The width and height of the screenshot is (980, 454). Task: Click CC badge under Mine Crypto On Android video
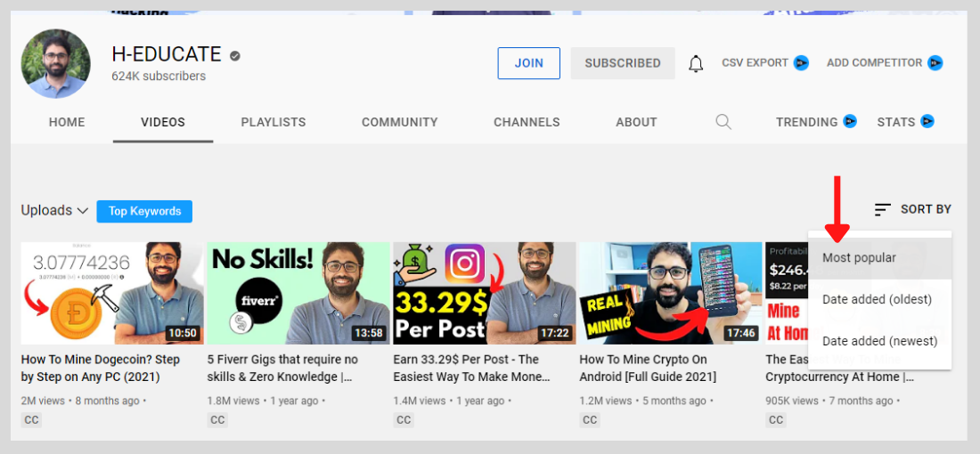(590, 420)
